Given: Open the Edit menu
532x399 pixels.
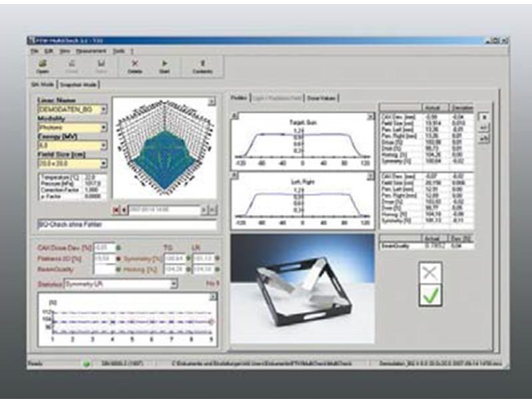Looking at the screenshot, I should [49, 51].
